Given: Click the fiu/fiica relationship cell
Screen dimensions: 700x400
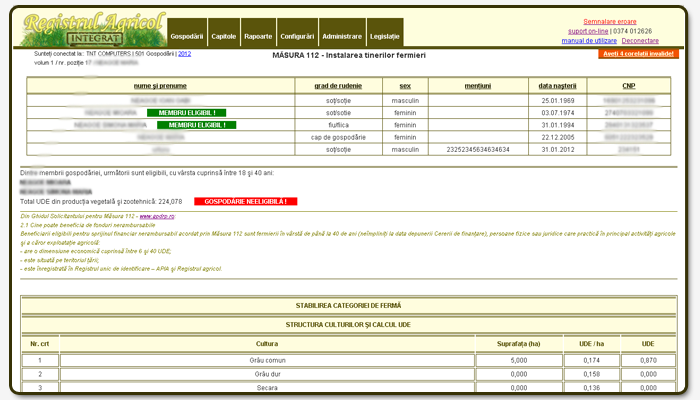Looking at the screenshot, I should point(338,125).
